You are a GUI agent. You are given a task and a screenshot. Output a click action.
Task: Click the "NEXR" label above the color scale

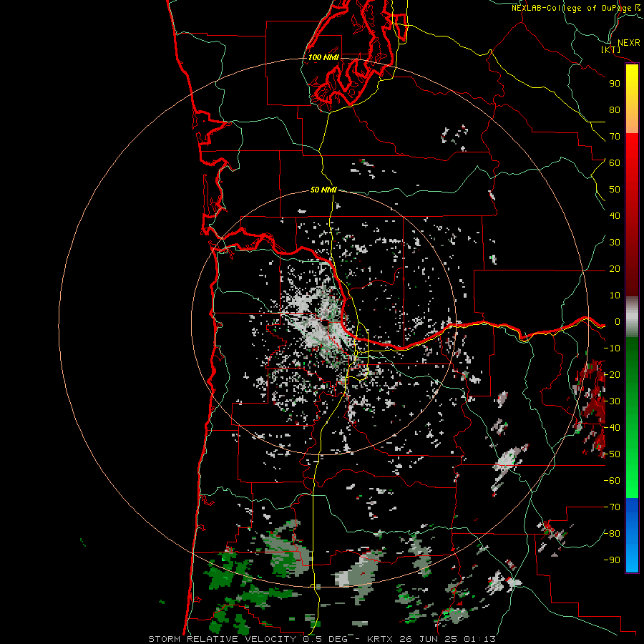click(629, 43)
